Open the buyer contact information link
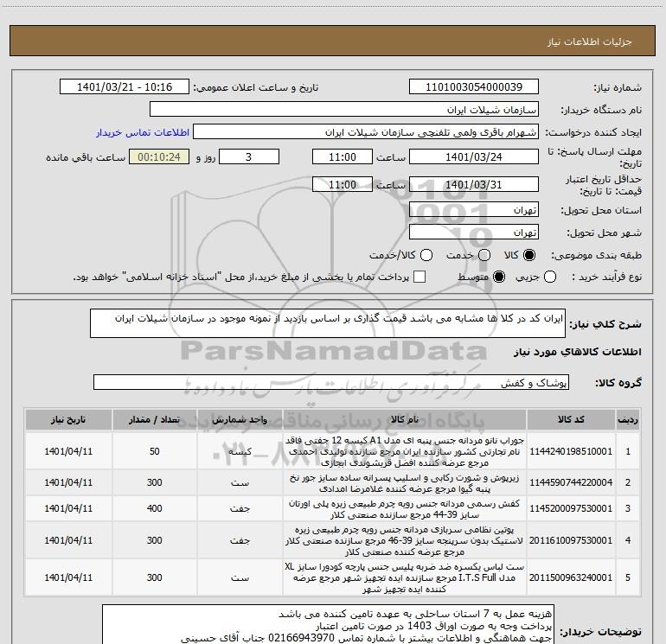Viewport: 666px width, 644px height. [143, 132]
